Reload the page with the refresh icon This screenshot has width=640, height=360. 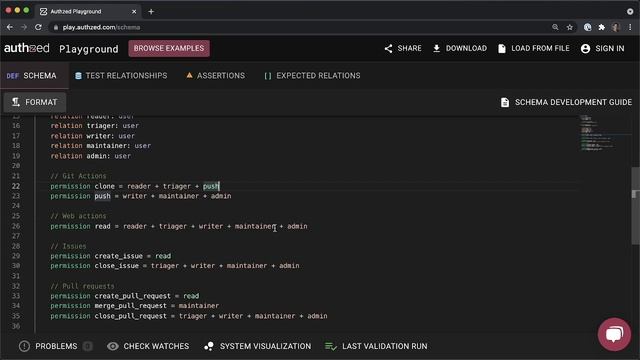pos(38,27)
